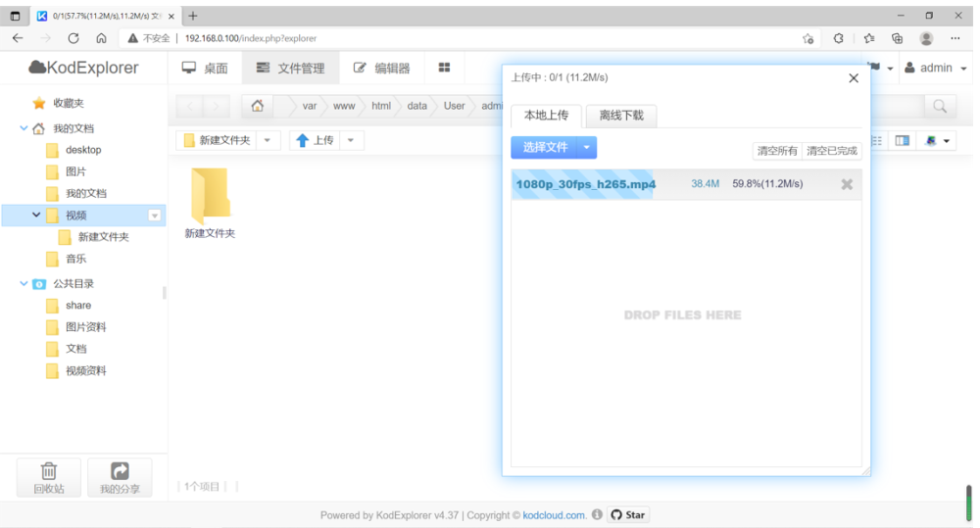Click the 清空已完成 button
The height and width of the screenshot is (528, 980).
point(831,151)
